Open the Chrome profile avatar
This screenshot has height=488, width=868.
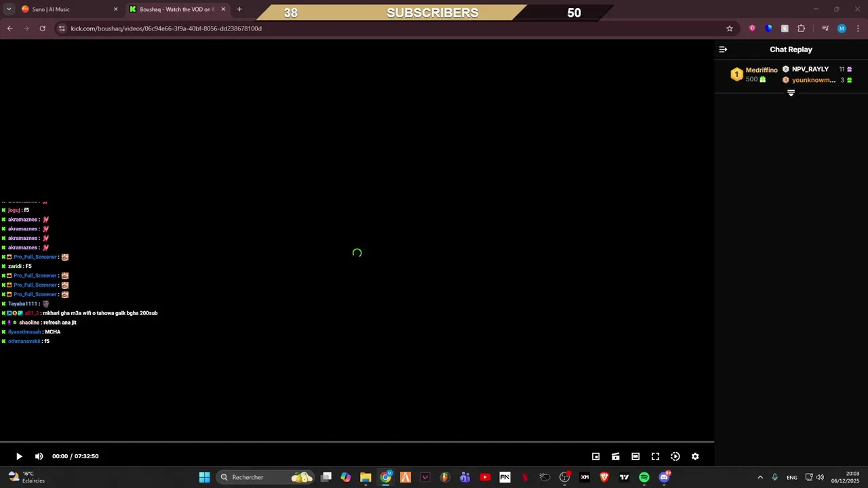pyautogui.click(x=842, y=28)
